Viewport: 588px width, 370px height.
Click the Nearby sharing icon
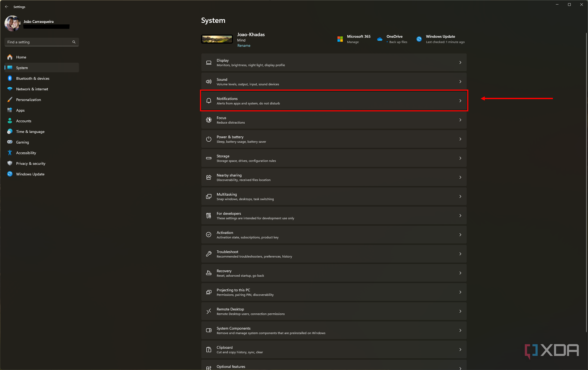209,177
